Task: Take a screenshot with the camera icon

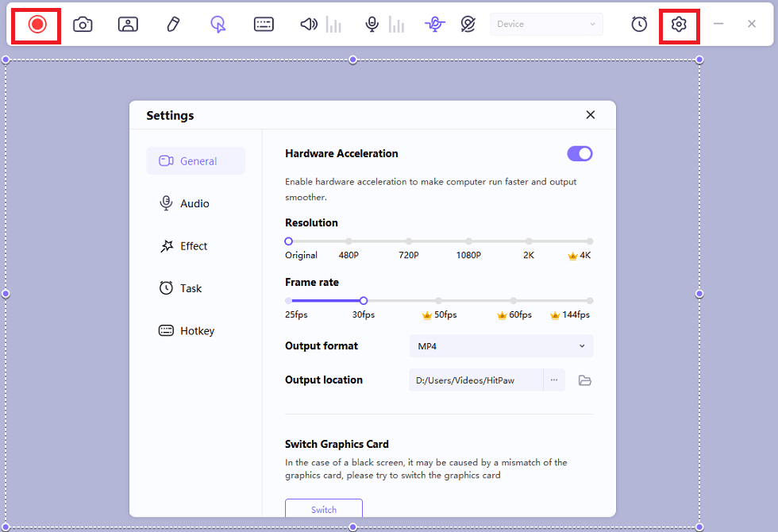Action: 83,25
